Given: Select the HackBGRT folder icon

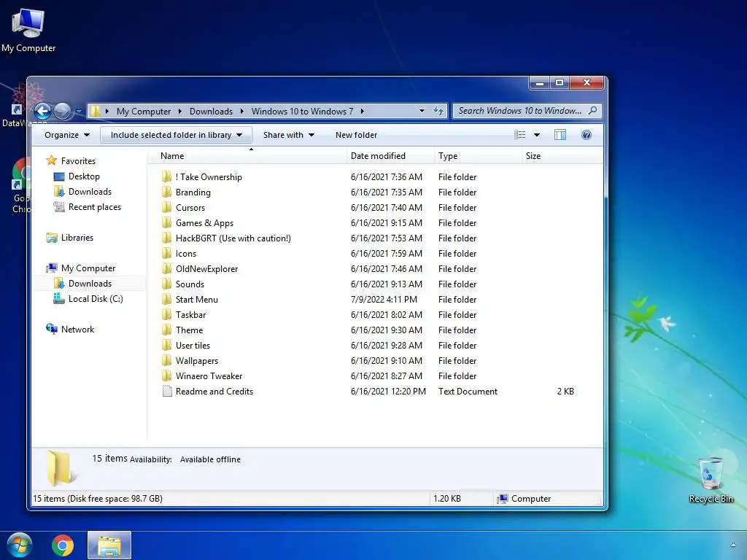Looking at the screenshot, I should [166, 238].
